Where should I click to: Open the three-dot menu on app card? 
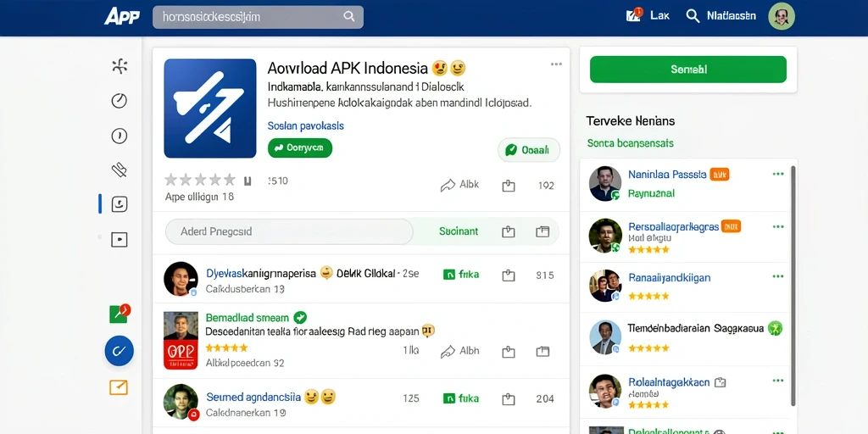[556, 64]
